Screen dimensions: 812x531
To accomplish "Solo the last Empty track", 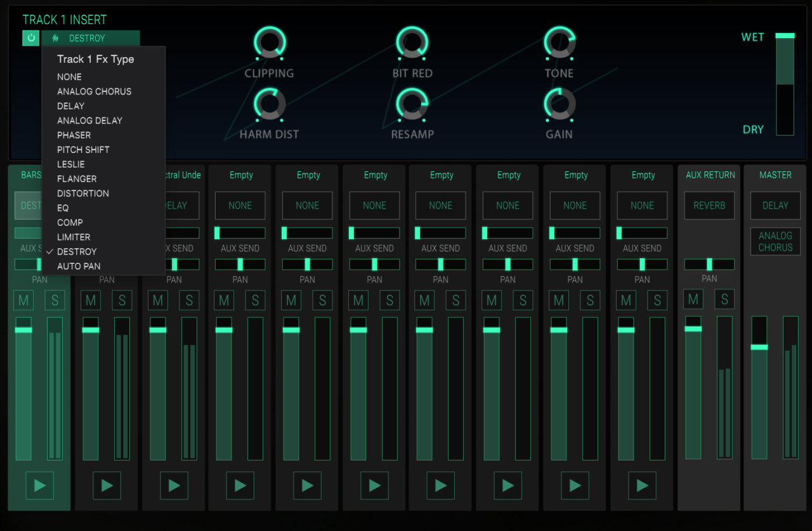I will pyautogui.click(x=657, y=300).
